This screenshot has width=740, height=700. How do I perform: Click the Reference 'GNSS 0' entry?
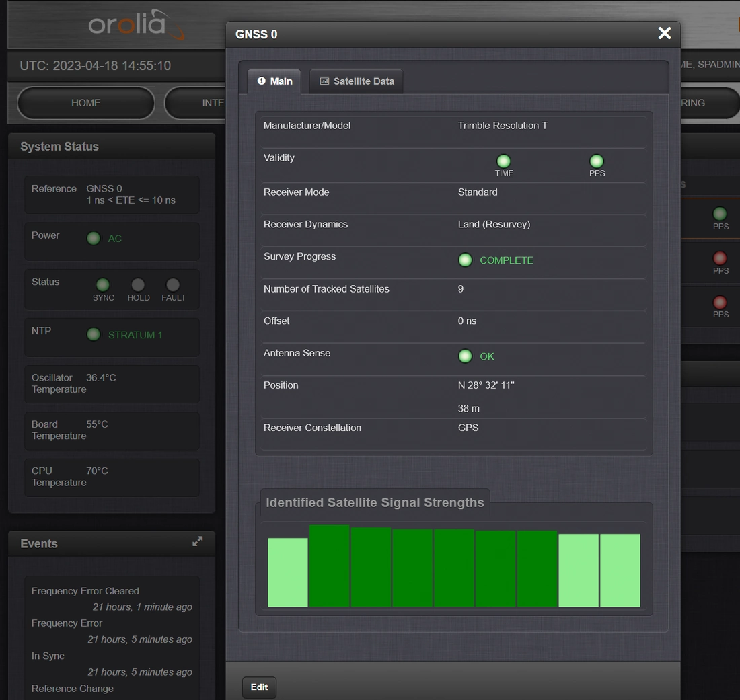[104, 189]
